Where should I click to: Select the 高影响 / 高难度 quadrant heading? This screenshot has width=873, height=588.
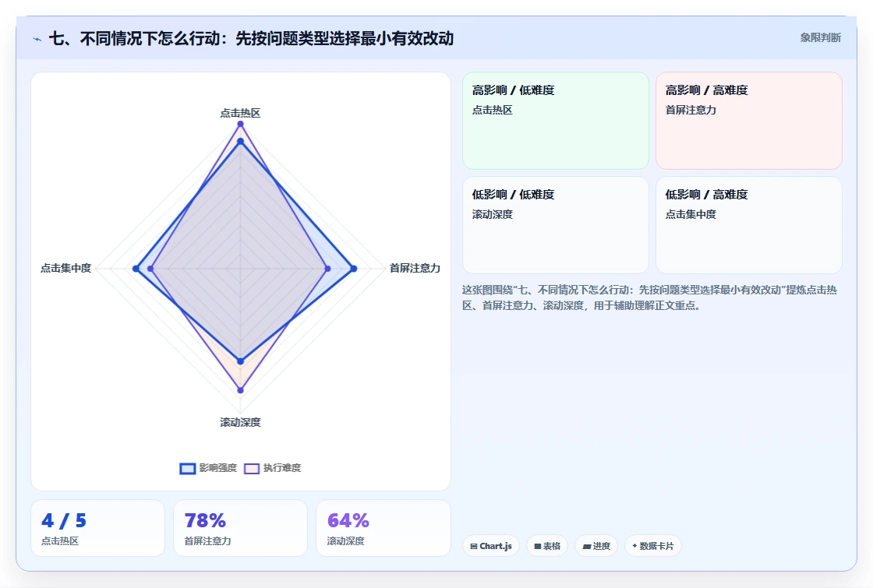coord(706,90)
